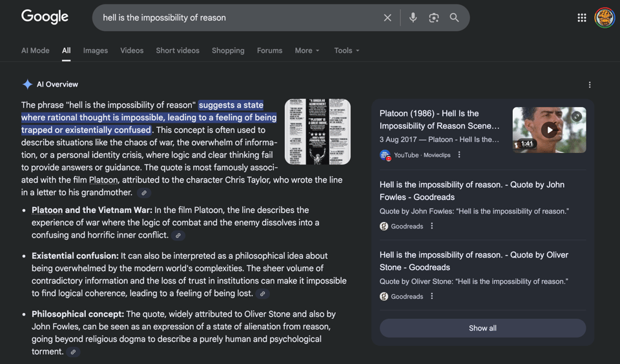Viewport: 620px width, 364px height.
Task: Open the Videos search tab
Action: 132,50
